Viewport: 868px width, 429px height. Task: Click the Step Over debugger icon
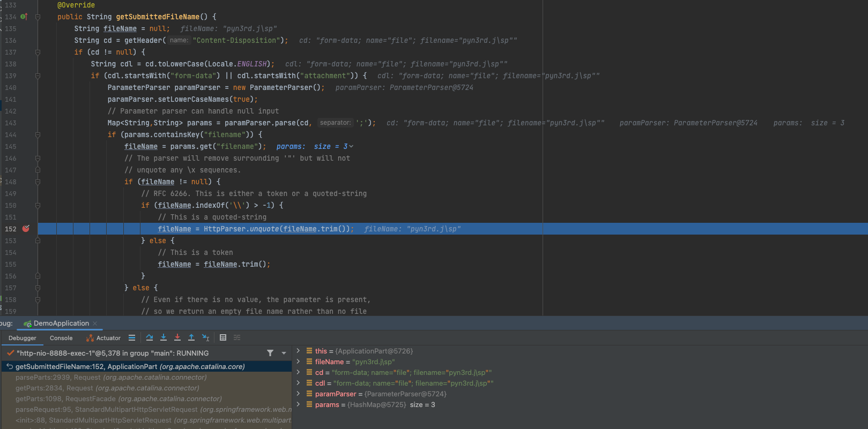[x=150, y=337]
